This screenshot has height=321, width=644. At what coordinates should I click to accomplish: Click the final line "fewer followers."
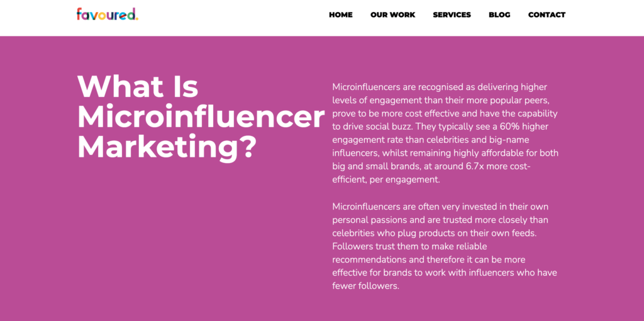pyautogui.click(x=366, y=286)
